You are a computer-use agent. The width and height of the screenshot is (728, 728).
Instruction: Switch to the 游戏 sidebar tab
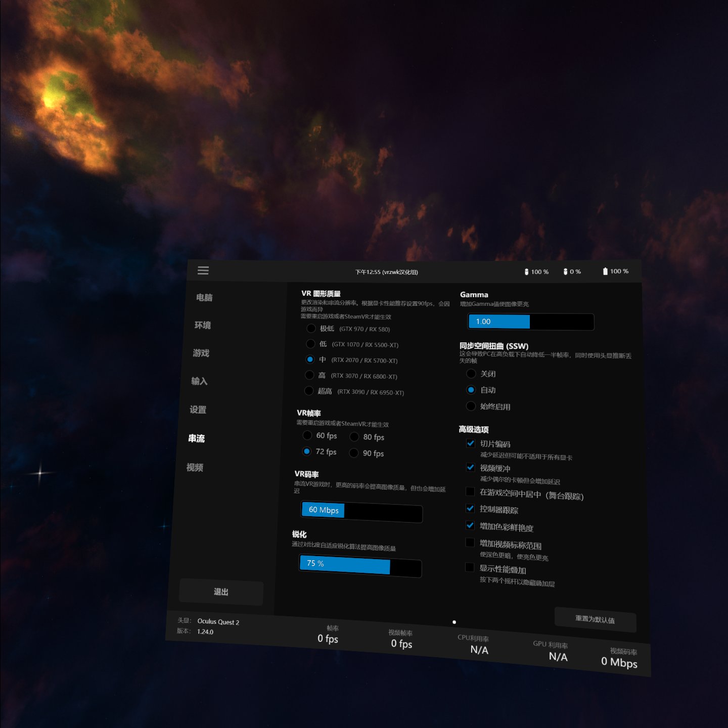click(201, 353)
